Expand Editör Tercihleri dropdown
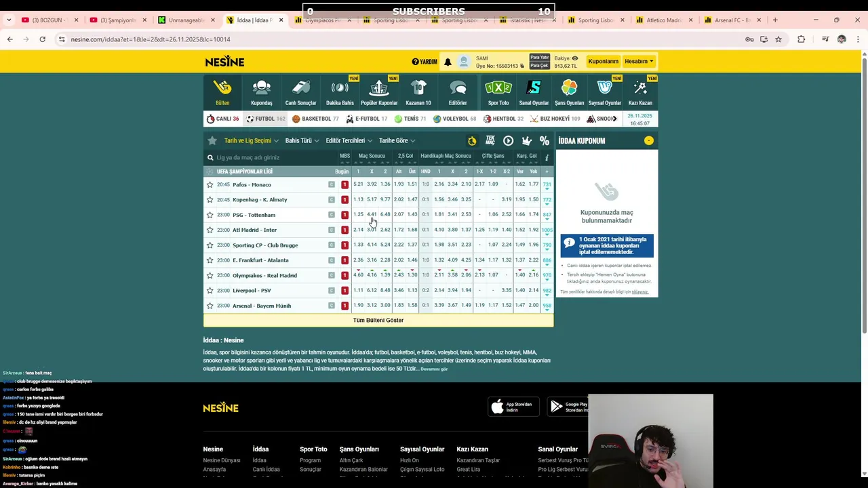This screenshot has height=488, width=868. [349, 140]
